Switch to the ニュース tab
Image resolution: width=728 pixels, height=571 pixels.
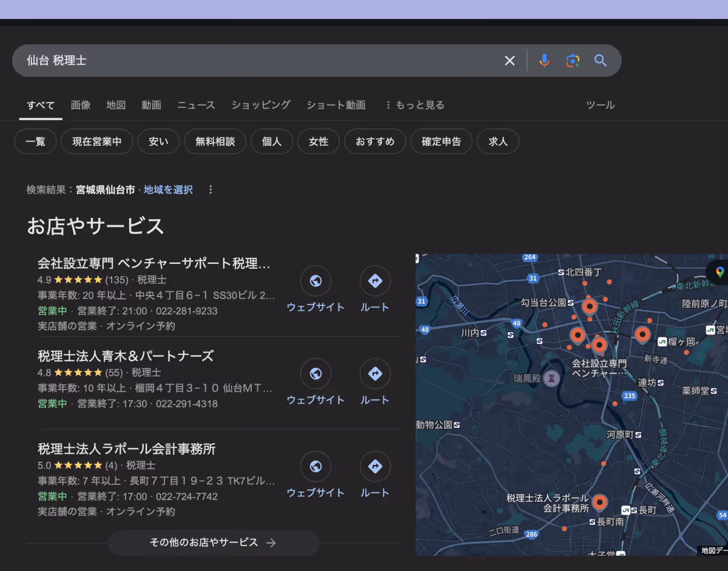pos(196,105)
